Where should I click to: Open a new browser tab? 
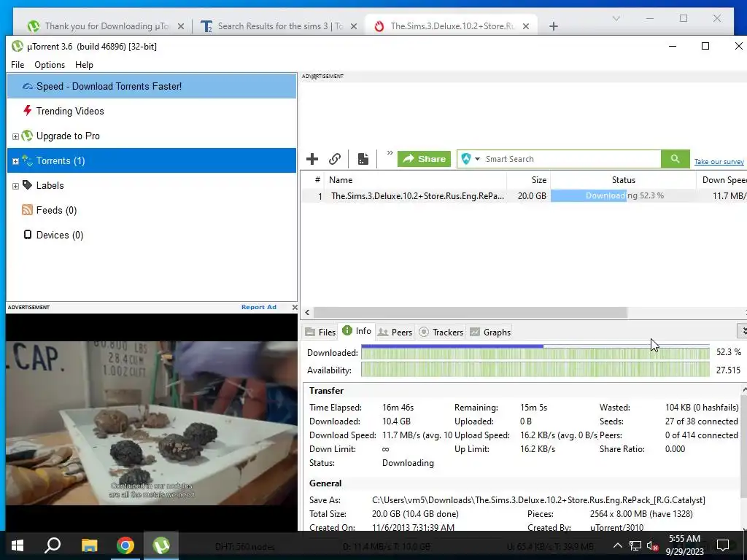[553, 26]
